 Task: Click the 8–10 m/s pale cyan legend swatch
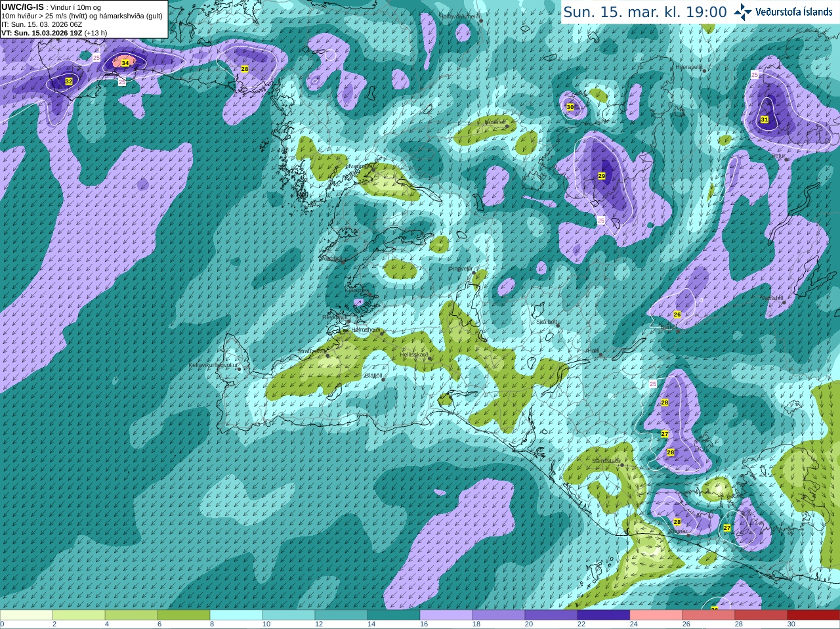[236, 615]
